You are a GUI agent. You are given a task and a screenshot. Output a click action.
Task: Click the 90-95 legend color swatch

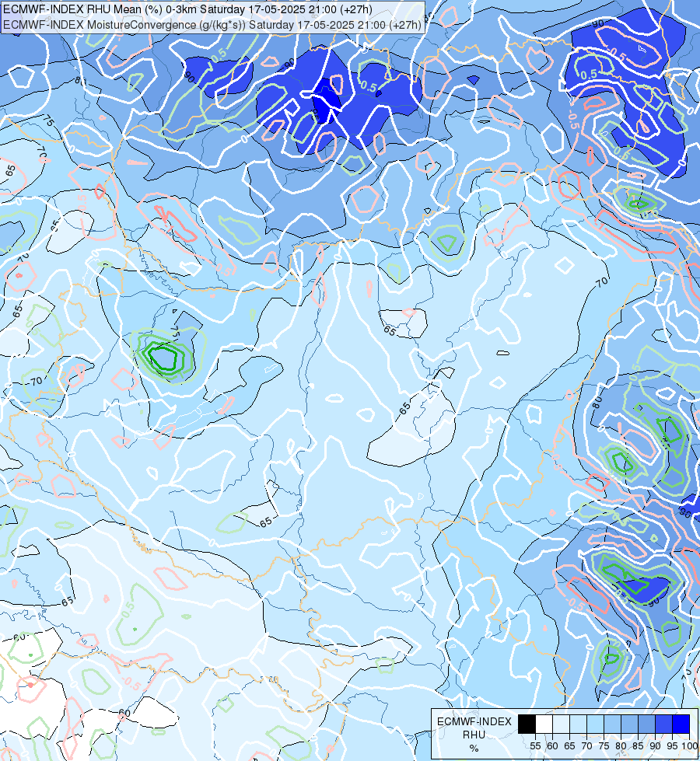coord(663,724)
